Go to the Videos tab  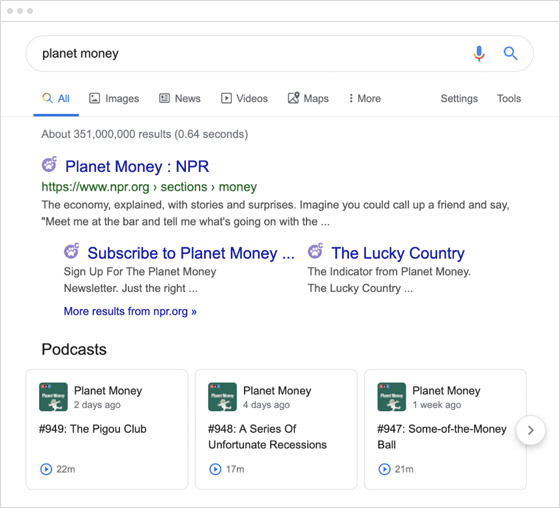pos(244,98)
